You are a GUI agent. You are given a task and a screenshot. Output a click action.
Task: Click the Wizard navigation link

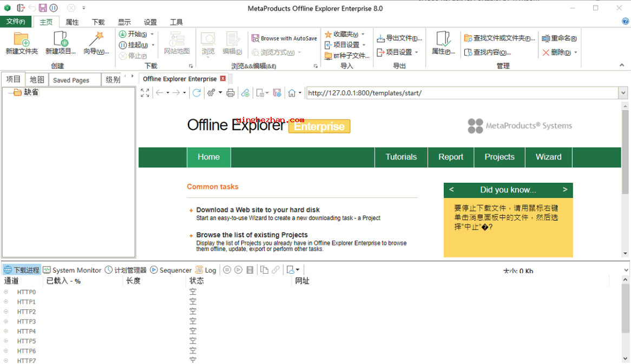[549, 157]
